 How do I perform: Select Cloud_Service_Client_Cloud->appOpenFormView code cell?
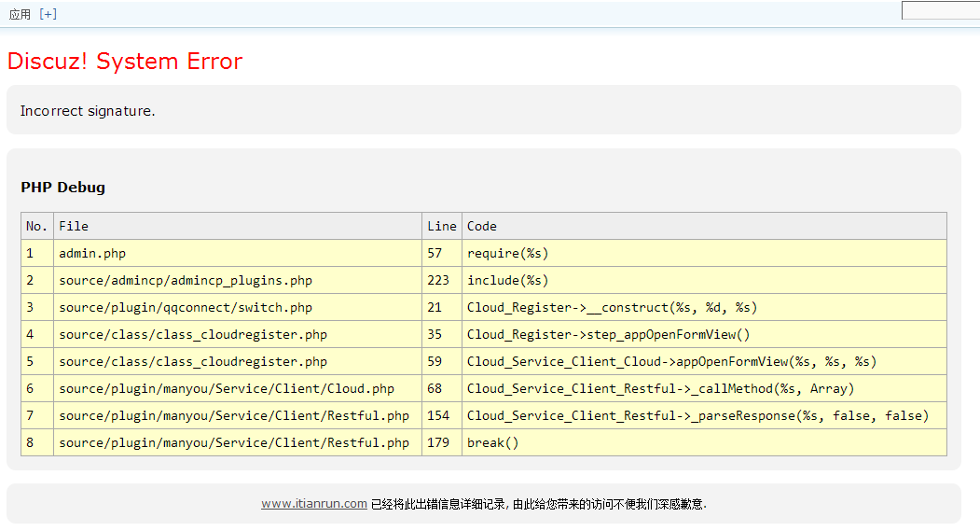[x=704, y=361]
